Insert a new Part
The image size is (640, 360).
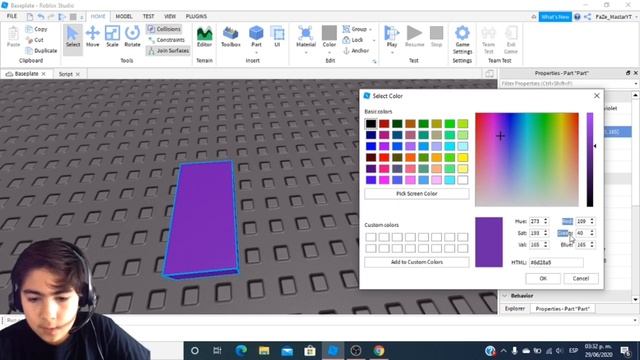256,37
